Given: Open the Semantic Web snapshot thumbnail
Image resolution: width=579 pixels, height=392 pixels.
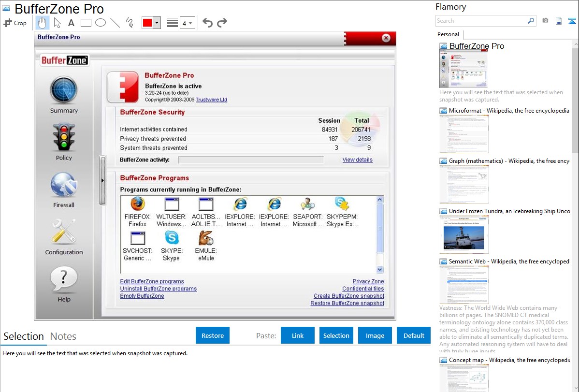Looking at the screenshot, I should 464,285.
